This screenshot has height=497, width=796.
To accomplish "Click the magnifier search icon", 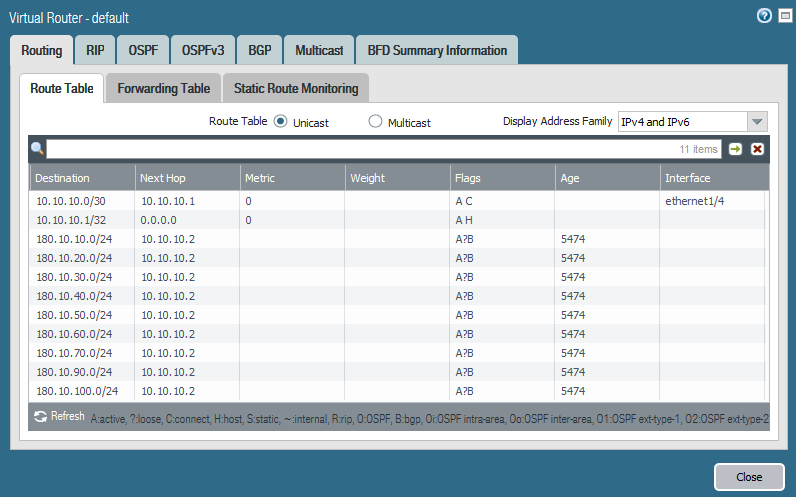I will click(x=38, y=149).
